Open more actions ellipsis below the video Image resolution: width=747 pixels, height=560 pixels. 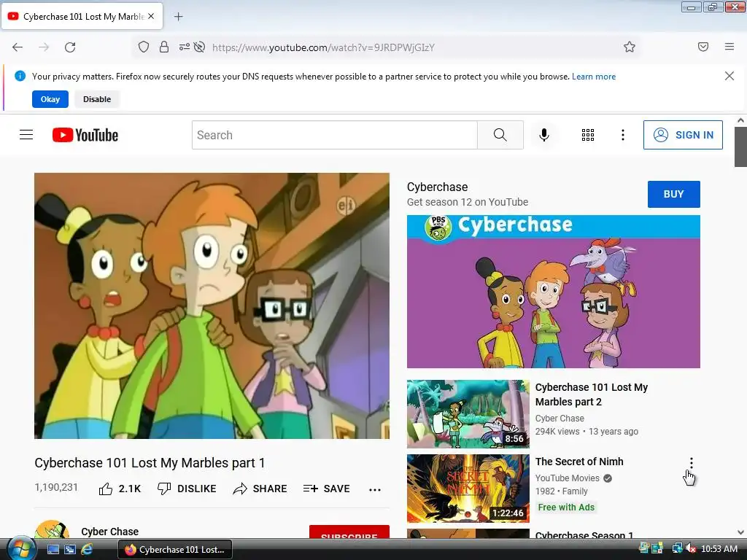[375, 489]
